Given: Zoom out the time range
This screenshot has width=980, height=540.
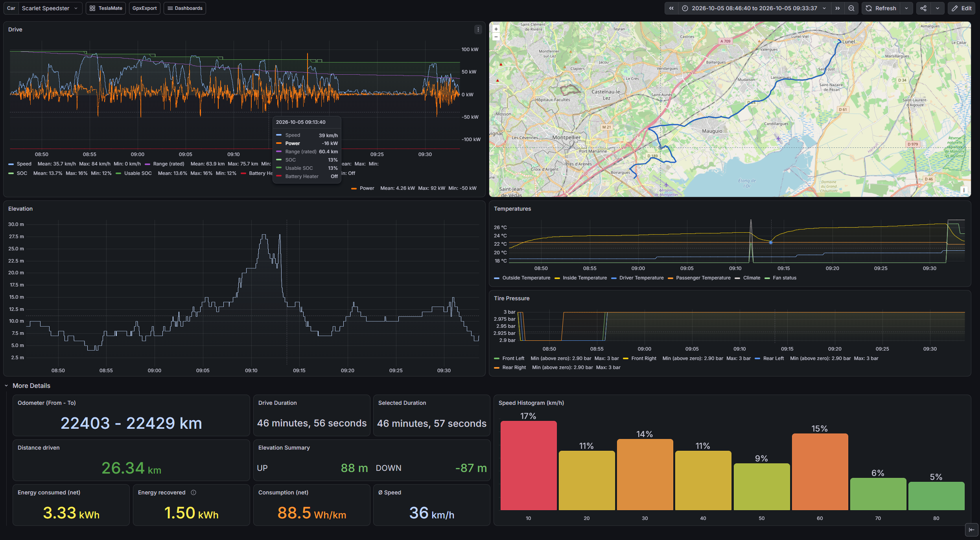Looking at the screenshot, I should coord(851,8).
